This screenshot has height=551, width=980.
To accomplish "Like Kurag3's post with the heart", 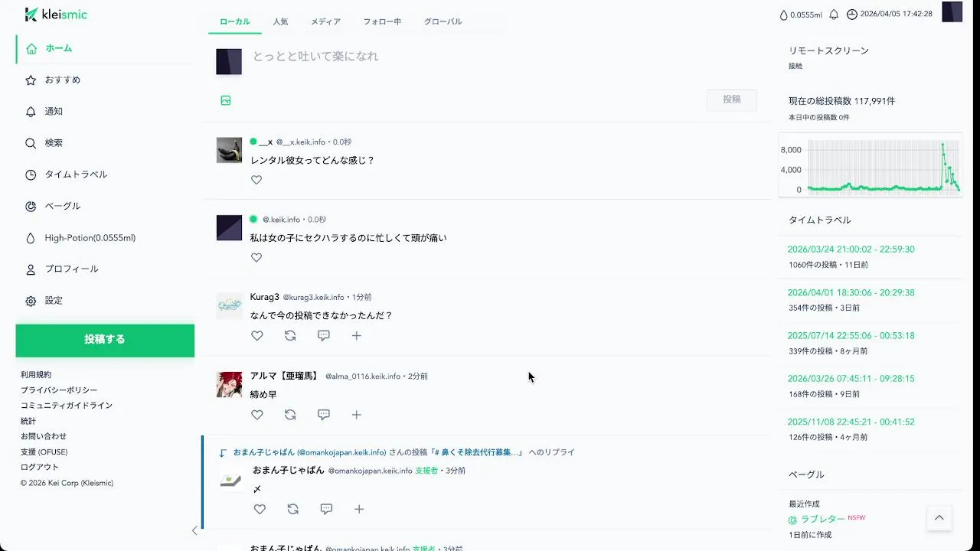I will pyautogui.click(x=257, y=335).
